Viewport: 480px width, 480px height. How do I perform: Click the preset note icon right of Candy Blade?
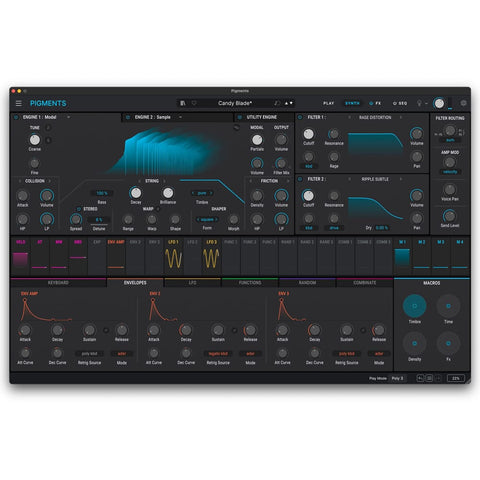277,103
